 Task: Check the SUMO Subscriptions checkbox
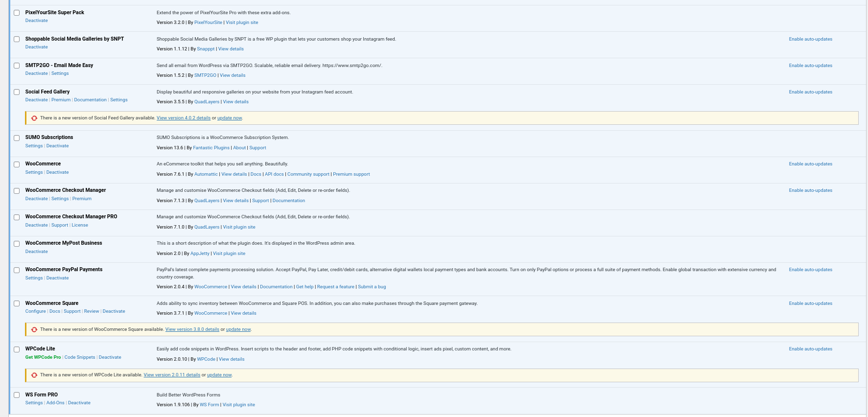(17, 138)
